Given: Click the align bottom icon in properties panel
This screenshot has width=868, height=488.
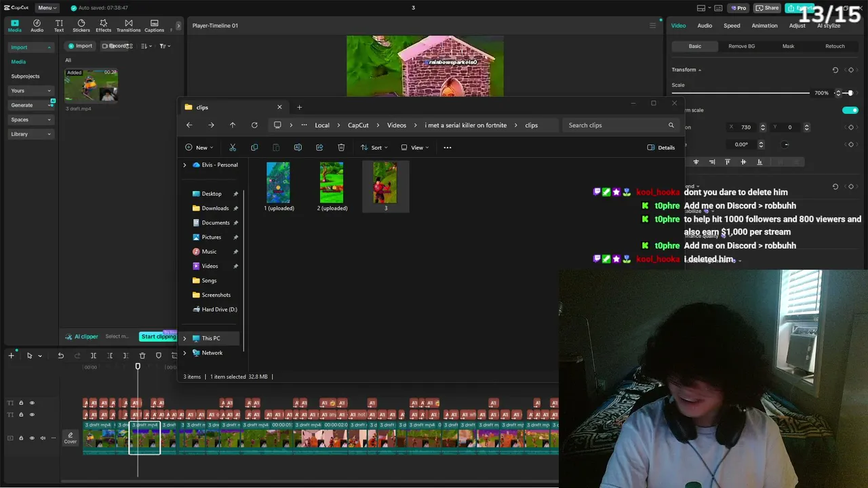Looking at the screenshot, I should click(759, 162).
